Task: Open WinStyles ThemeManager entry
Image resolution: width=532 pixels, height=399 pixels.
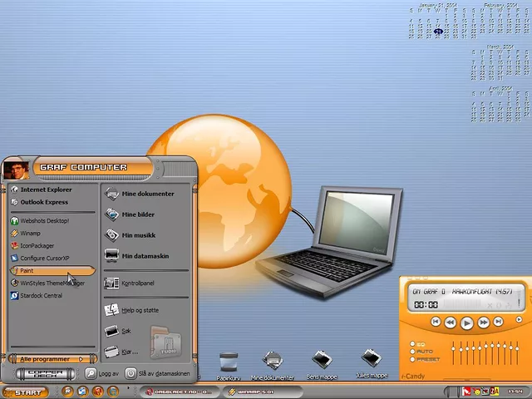Action: [x=52, y=283]
